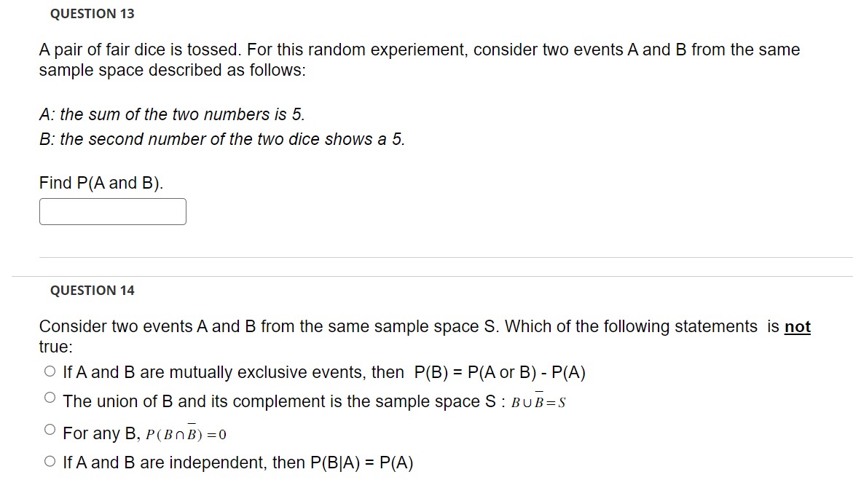Select the third answer option of Question 14

coord(50,429)
